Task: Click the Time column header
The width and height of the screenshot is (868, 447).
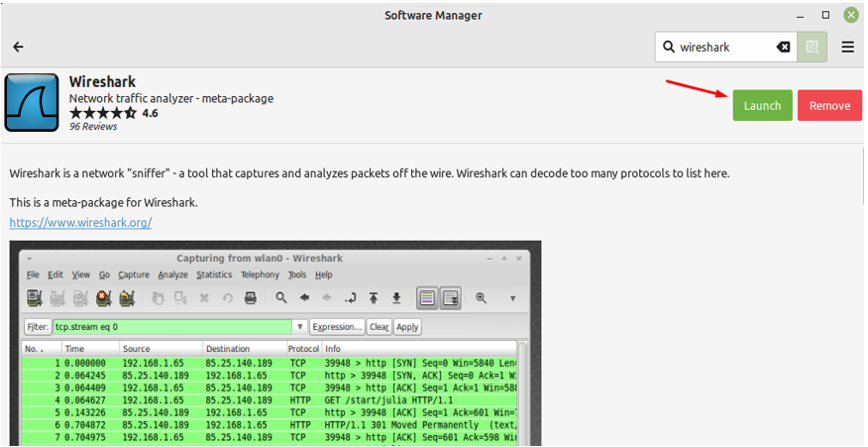Action: [90, 349]
